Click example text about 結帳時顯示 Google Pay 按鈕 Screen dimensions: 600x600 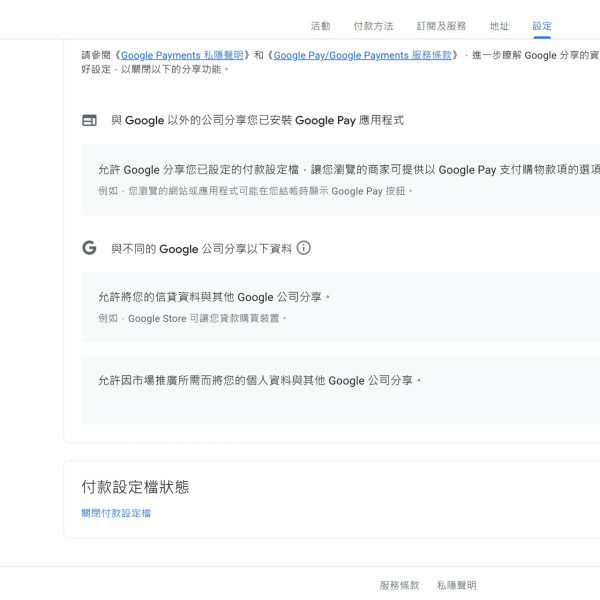tap(255, 191)
